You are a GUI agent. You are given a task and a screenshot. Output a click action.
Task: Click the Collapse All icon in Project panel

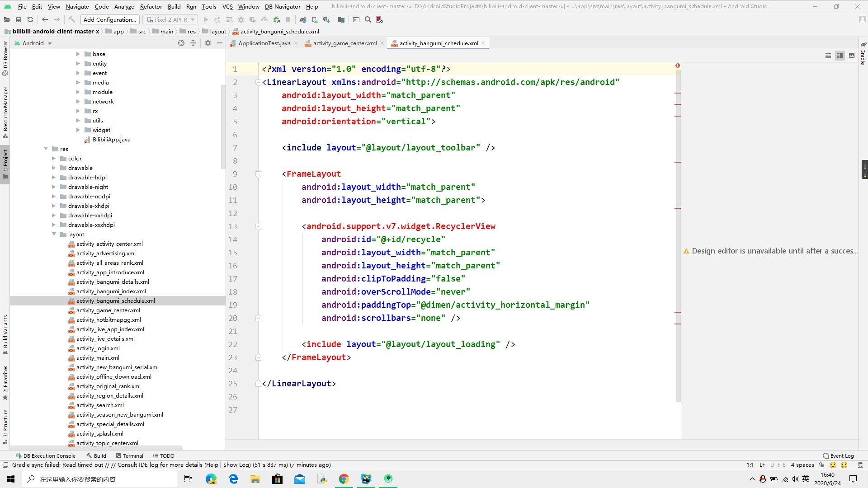(x=193, y=43)
